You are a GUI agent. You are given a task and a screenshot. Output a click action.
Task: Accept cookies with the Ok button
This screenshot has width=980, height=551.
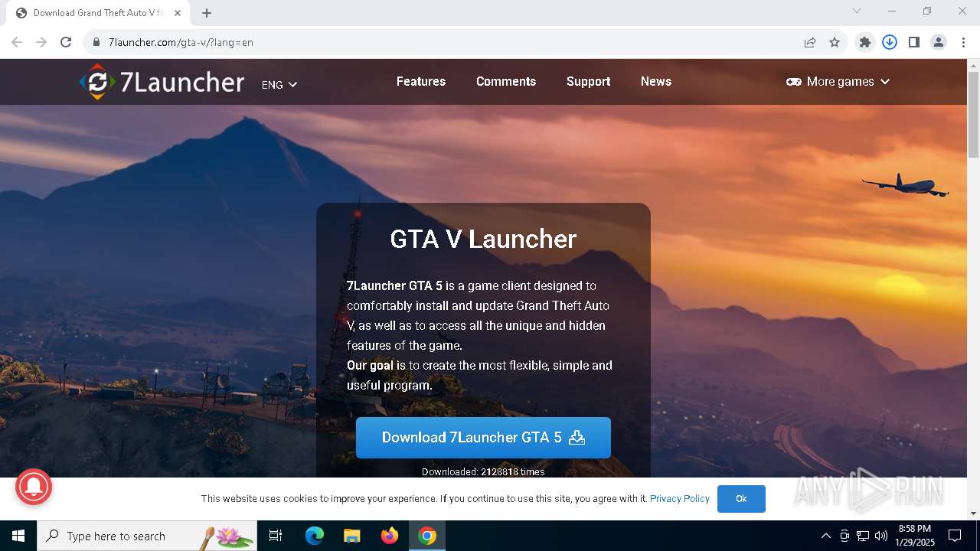coord(741,498)
